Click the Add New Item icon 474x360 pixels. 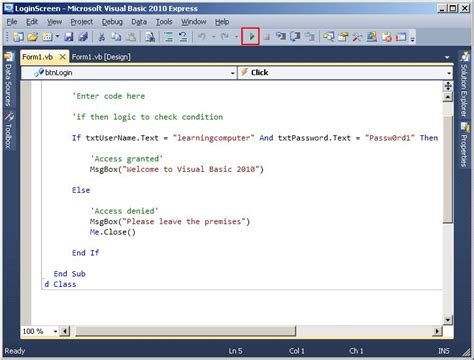(47, 36)
